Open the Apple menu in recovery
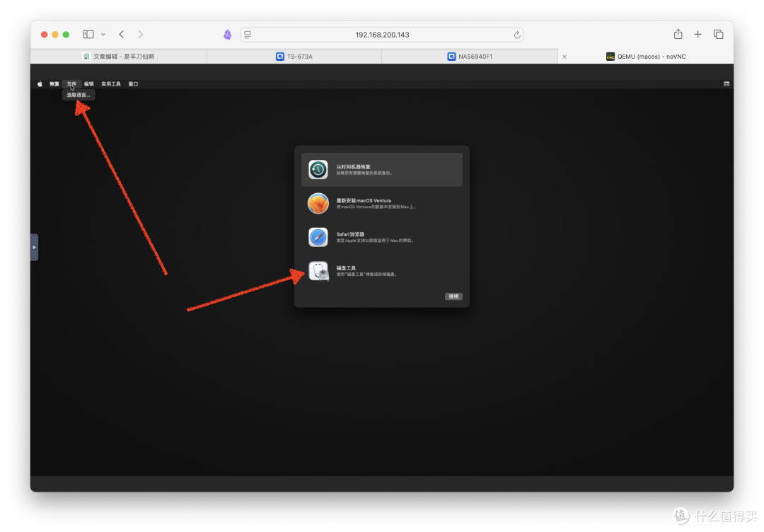Viewport: 764px width, 532px height. 40,83
